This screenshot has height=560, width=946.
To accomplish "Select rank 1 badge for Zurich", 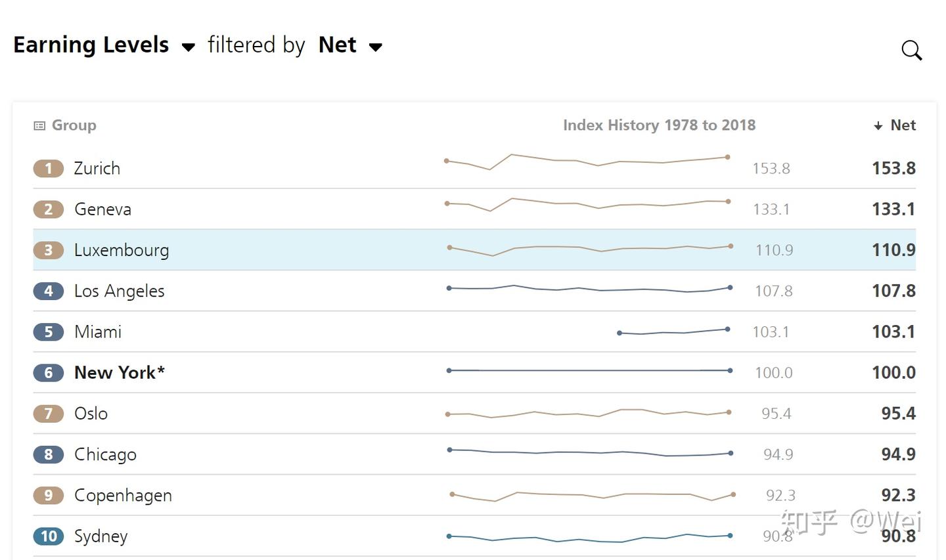I will point(48,169).
